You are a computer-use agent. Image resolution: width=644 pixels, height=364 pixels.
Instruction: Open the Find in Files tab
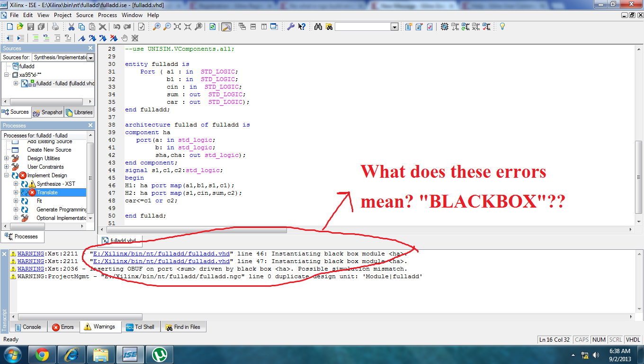pos(183,327)
